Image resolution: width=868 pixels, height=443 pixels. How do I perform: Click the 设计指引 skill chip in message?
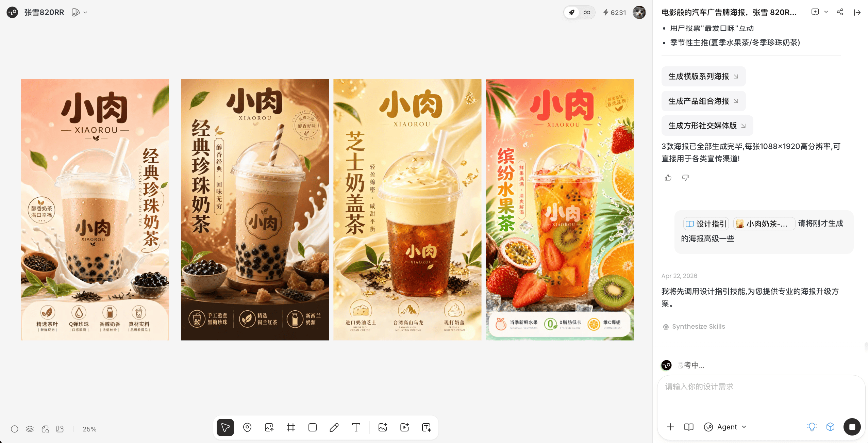click(706, 224)
